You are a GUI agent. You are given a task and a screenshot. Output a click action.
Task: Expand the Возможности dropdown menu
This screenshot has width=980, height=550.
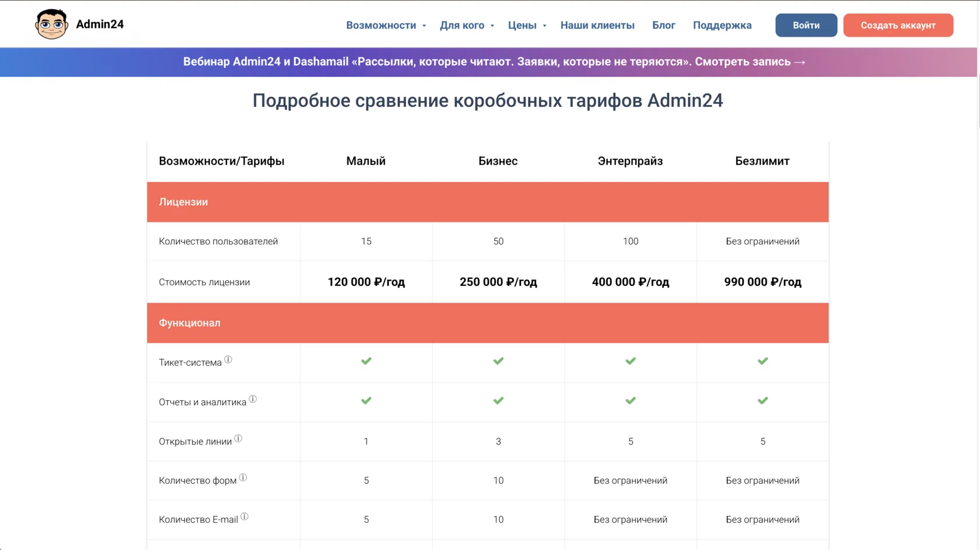(x=386, y=25)
